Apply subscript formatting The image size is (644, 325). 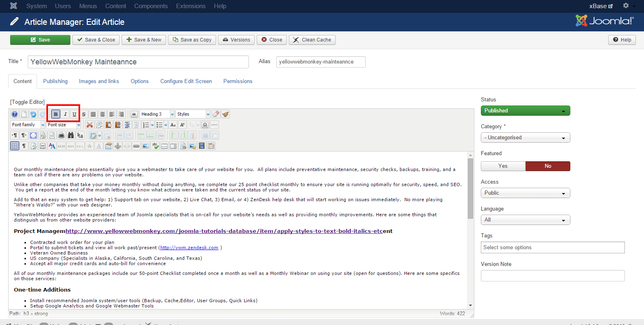(x=173, y=125)
